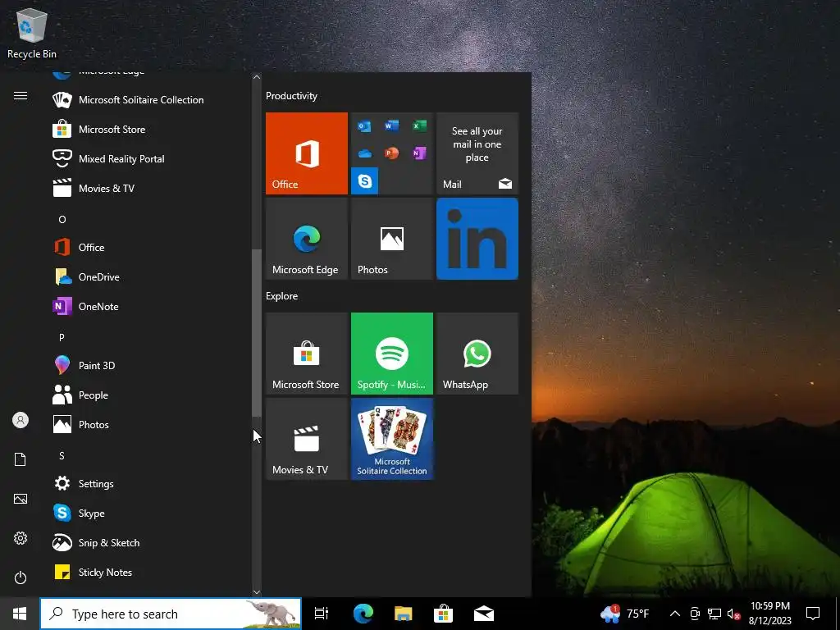Viewport: 840px width, 630px height.
Task: Select the Recycle Bin desktop icon
Action: (x=32, y=33)
